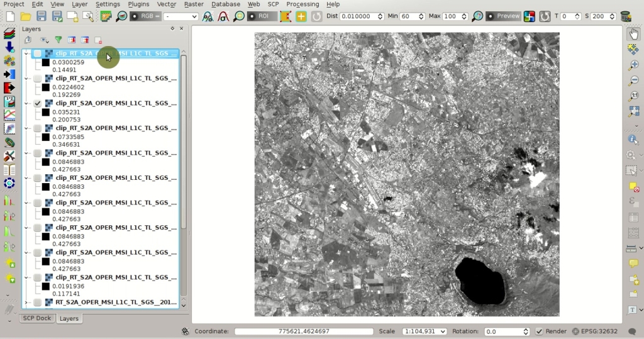Viewport: 644px width, 339px height.
Task: Click the SCP main interface icon beside RGB
Action: pyautogui.click(x=106, y=16)
